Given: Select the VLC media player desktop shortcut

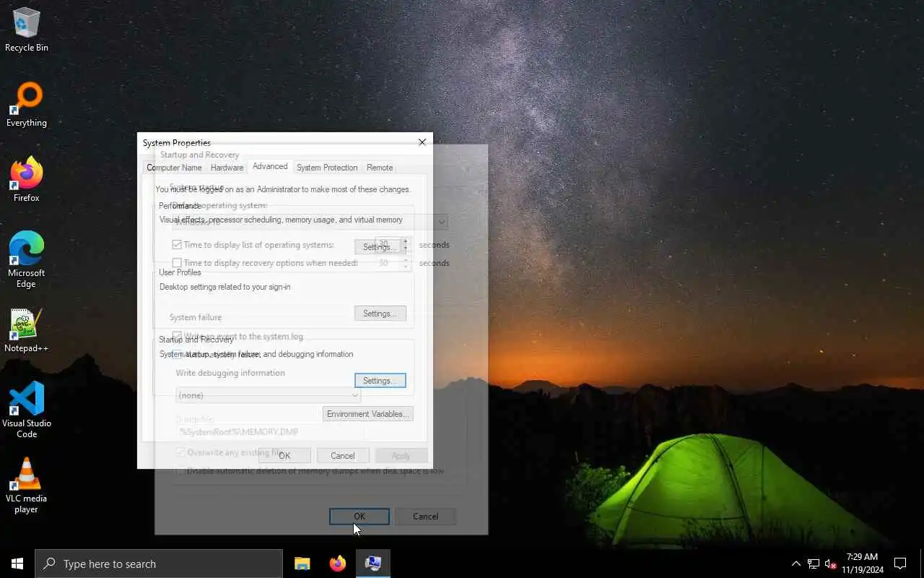Looking at the screenshot, I should tap(27, 486).
